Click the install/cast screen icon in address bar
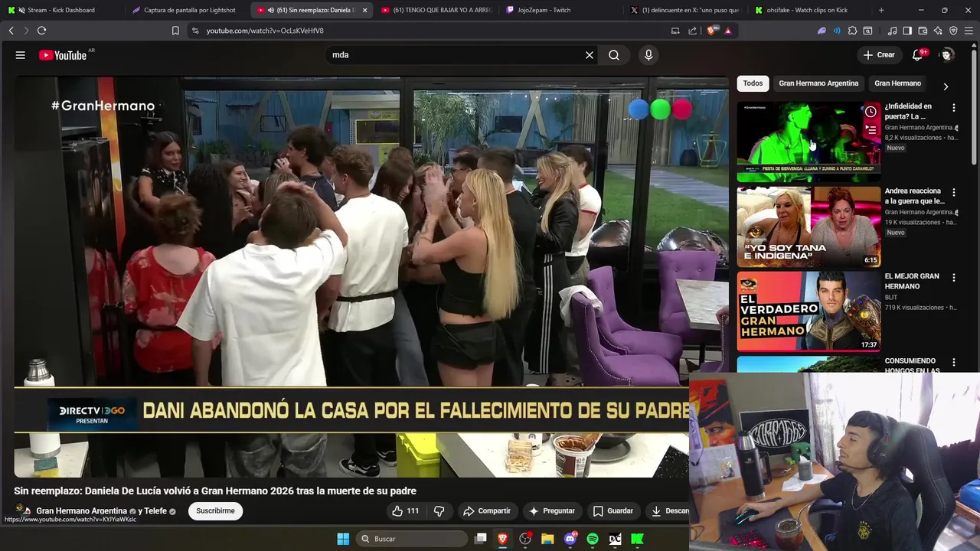 click(675, 31)
